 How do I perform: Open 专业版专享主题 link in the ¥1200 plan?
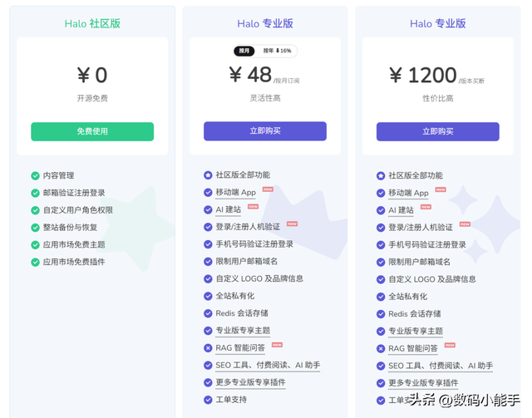[x=416, y=332]
